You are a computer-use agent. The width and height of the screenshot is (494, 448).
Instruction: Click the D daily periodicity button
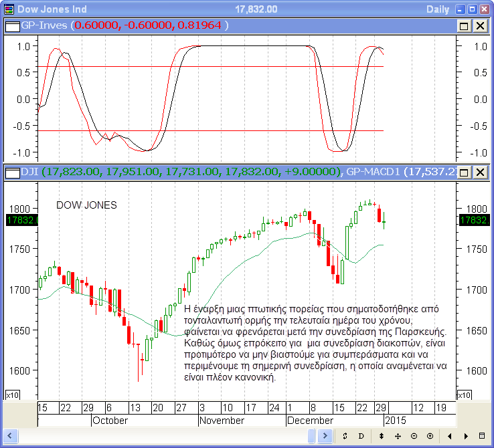click(361, 436)
